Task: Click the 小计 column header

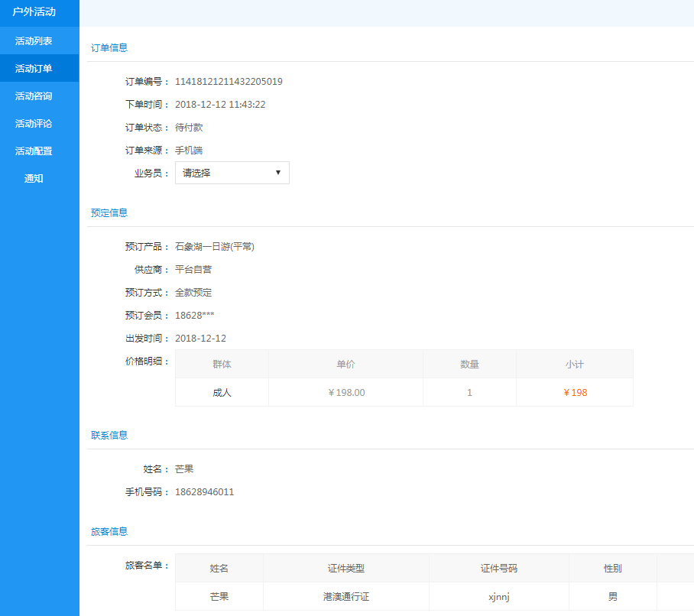Action: coord(575,365)
